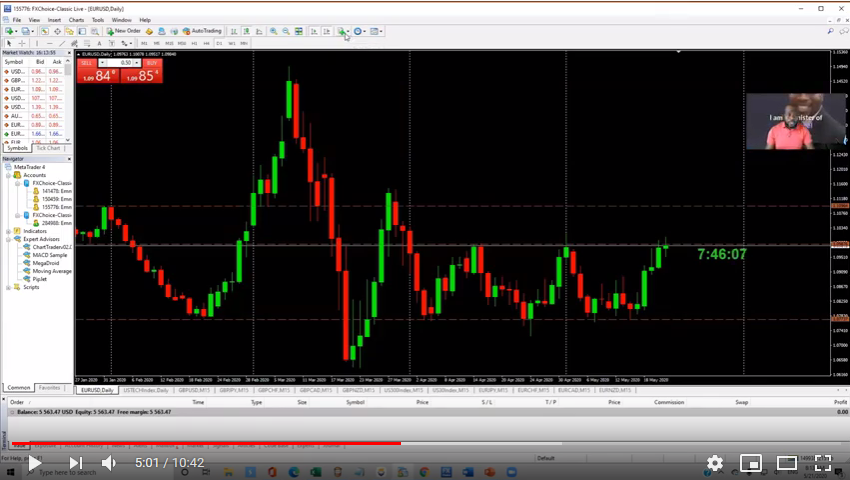Select the Equidistant Channel tool

[74, 43]
